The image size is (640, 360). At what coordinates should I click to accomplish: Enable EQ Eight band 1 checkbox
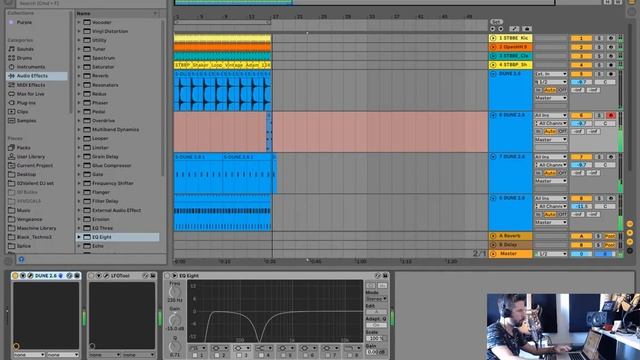[x=195, y=356]
